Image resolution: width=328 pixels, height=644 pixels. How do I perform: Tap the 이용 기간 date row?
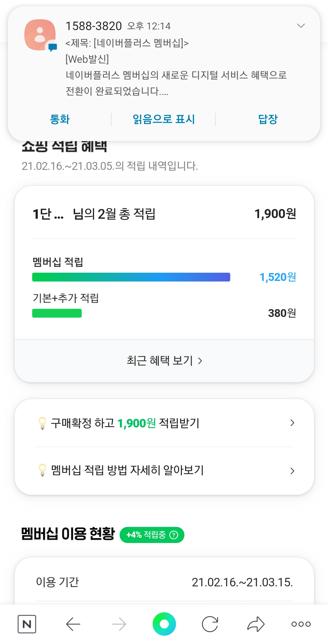164,582
